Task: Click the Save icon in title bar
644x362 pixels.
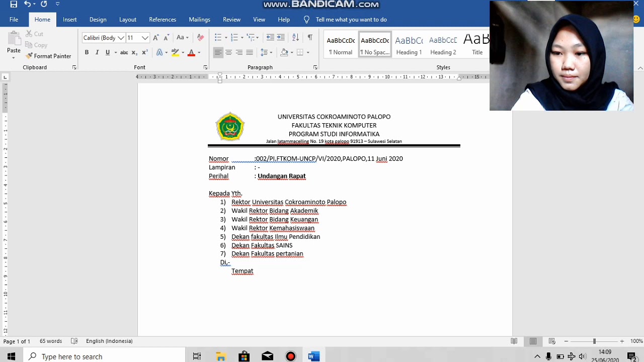Action: [x=14, y=5]
